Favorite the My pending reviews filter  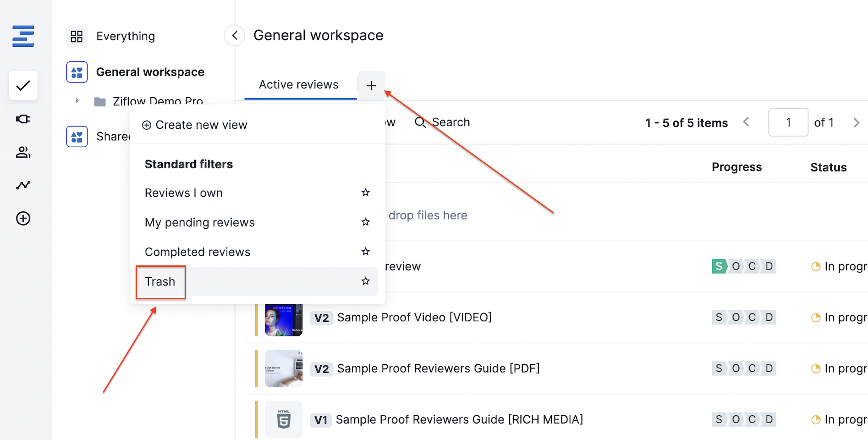365,222
